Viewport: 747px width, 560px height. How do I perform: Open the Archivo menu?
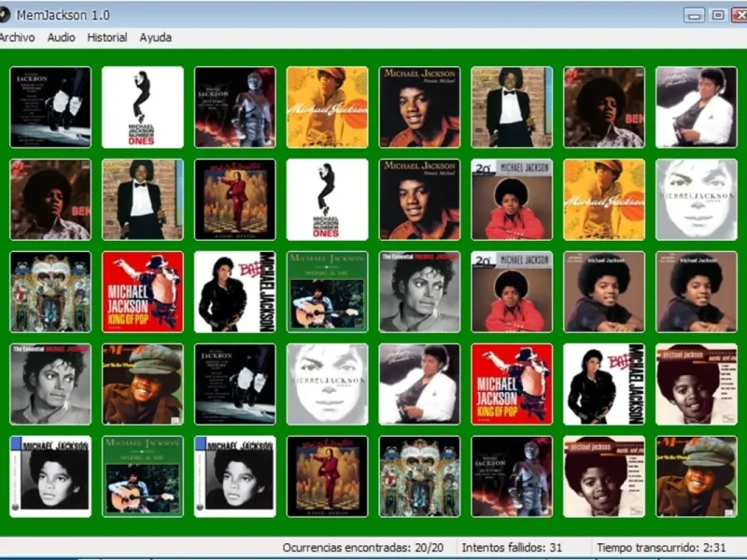click(x=17, y=37)
